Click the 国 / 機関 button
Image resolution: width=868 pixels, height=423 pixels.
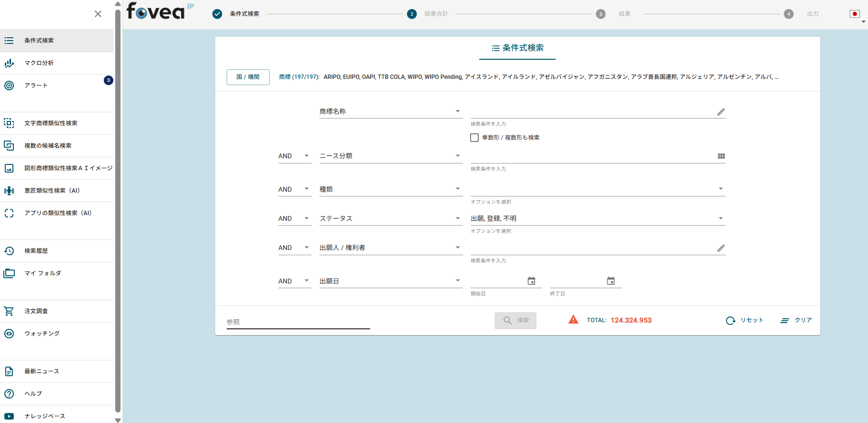(x=248, y=77)
